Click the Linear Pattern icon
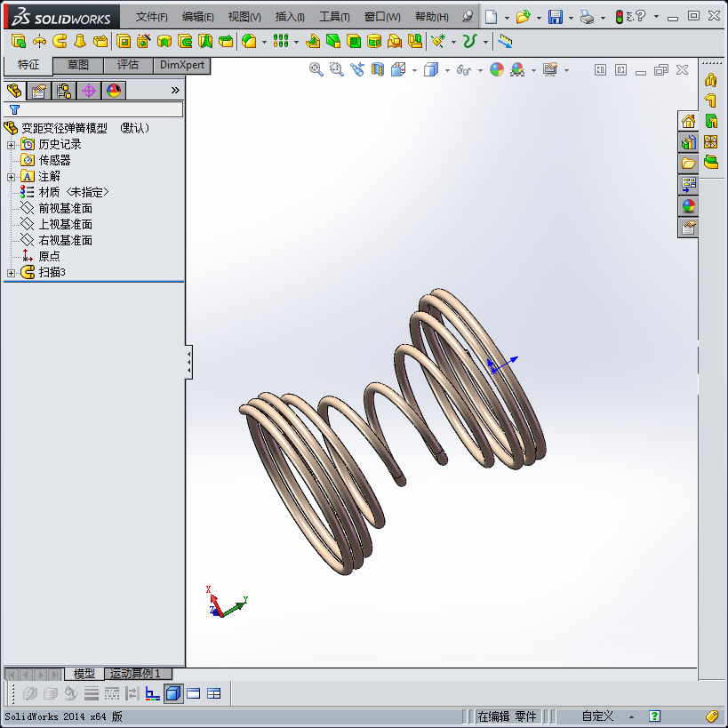This screenshot has width=728, height=728. (280, 41)
